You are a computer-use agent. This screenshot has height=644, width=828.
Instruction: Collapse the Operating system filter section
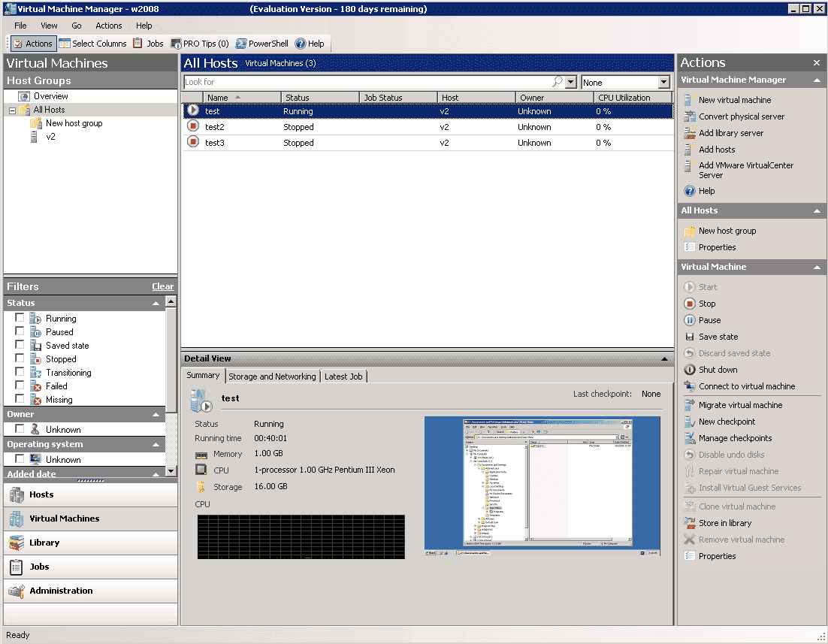(156, 444)
